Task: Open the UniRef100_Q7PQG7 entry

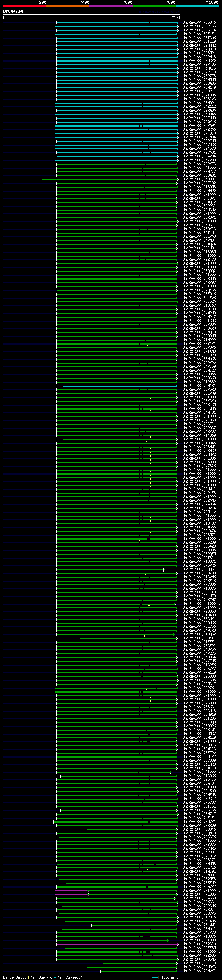Action: (199, 428)
